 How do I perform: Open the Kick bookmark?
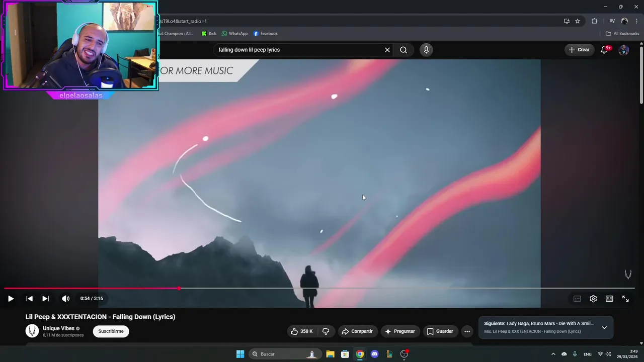[209, 34]
